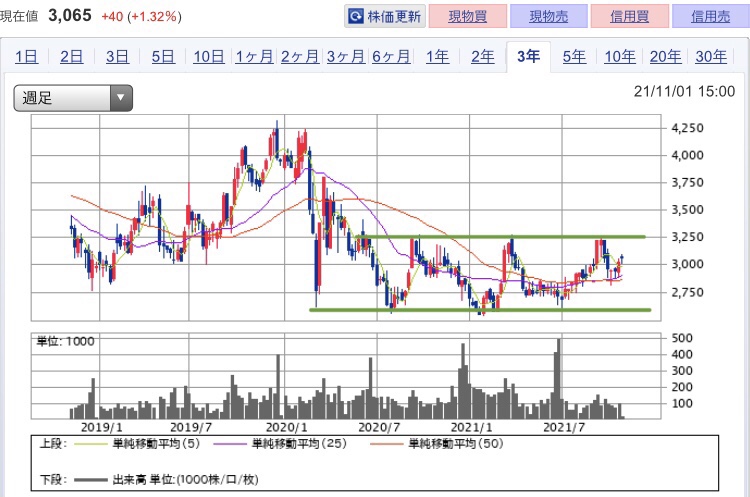
Task: Click the green 5-period average legend line
Action: click(91, 444)
